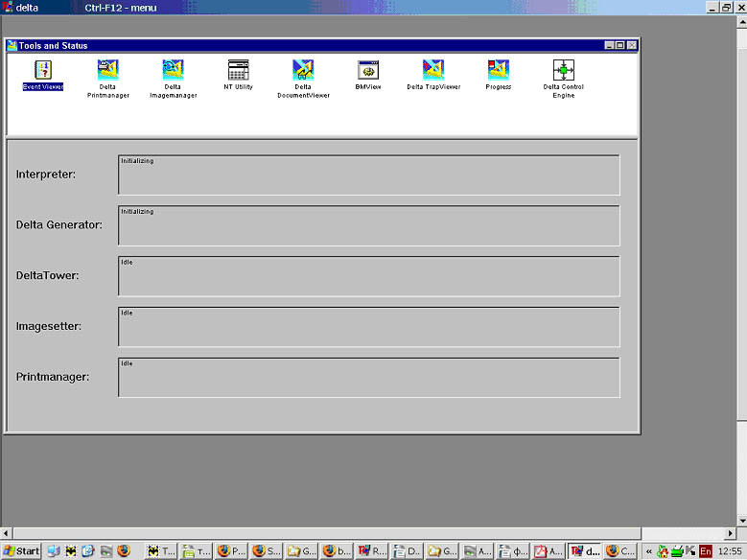The height and width of the screenshot is (560, 747).
Task: Switch to the 'C...' Firefox taskbar button
Action: coord(620,551)
